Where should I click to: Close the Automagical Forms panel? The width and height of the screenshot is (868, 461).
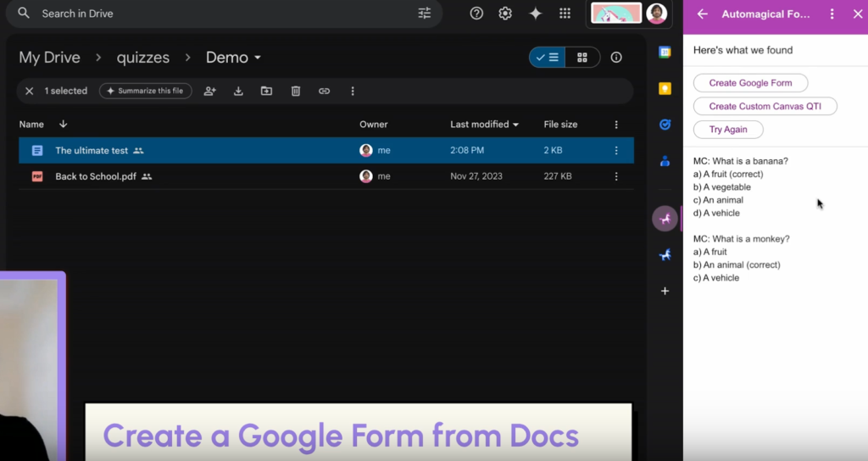point(858,14)
